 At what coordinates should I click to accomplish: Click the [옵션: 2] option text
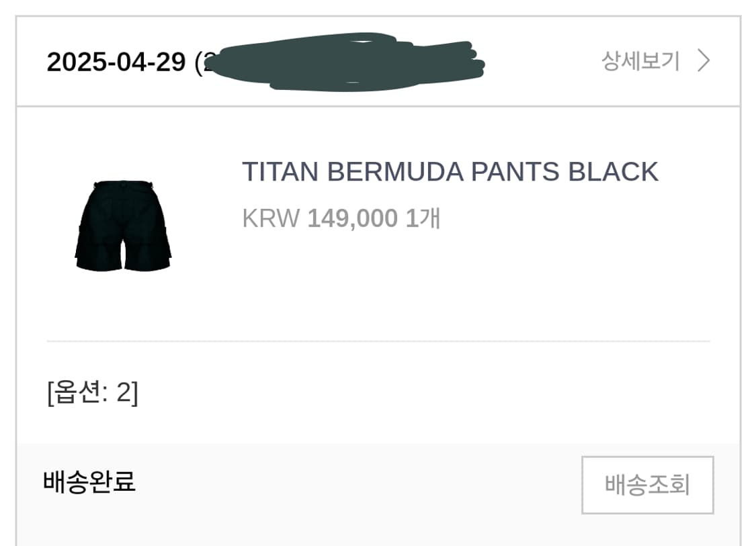point(93,393)
